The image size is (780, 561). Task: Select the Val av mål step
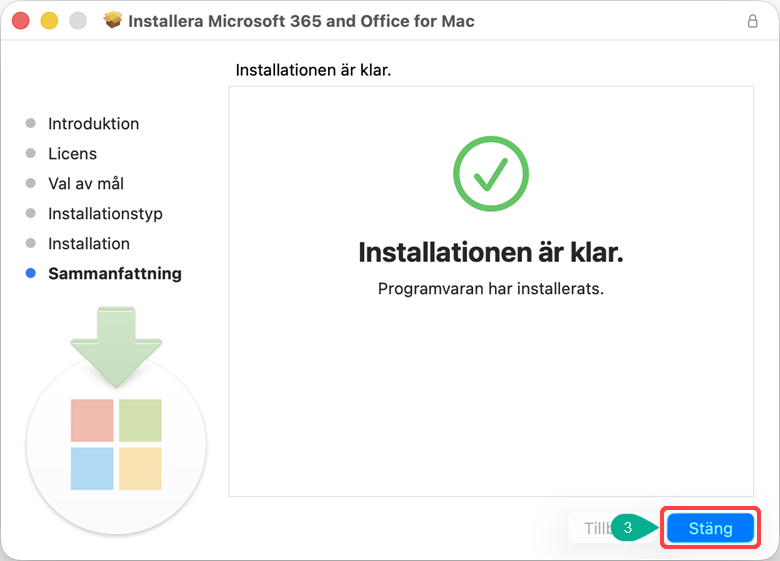point(86,184)
